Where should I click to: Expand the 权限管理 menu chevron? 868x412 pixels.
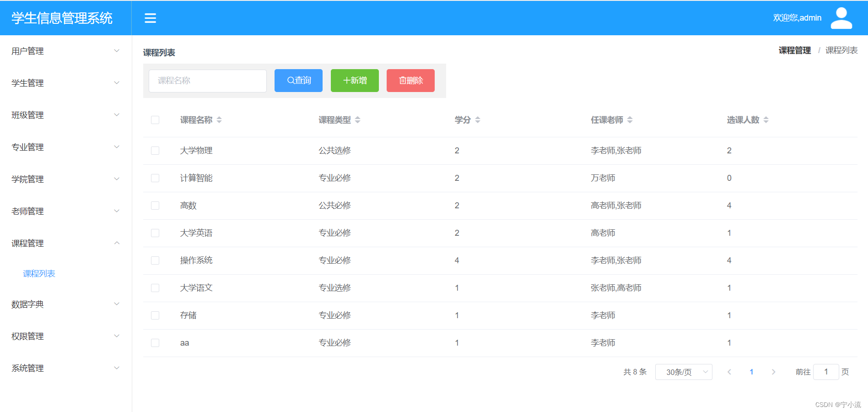coord(117,336)
